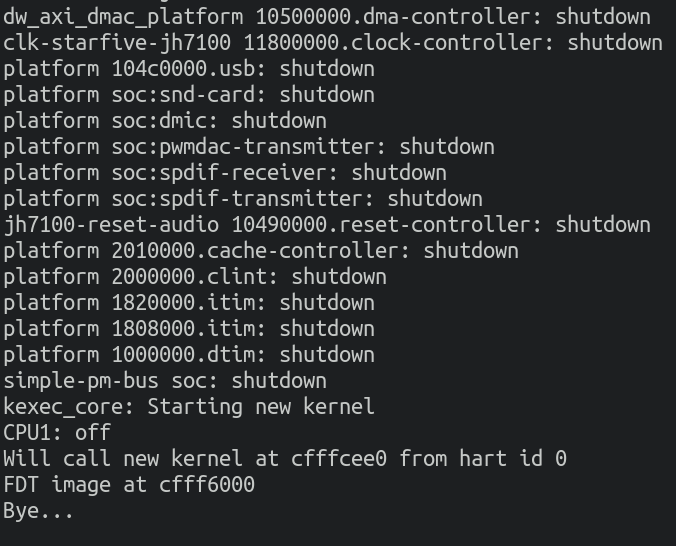Select the platform 104c0000.usb shutdown line
Image resolution: width=676 pixels, height=546 pixels.
189,69
